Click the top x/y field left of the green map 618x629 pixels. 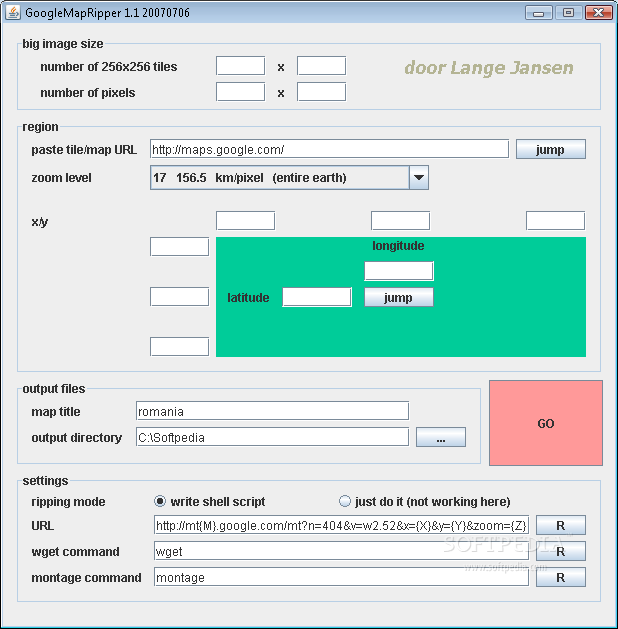(180, 247)
